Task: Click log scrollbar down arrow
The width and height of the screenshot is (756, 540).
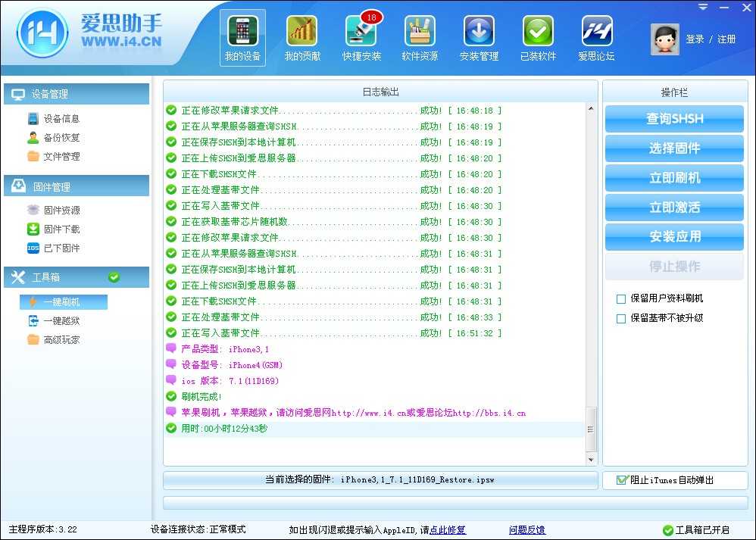Action: tap(591, 460)
